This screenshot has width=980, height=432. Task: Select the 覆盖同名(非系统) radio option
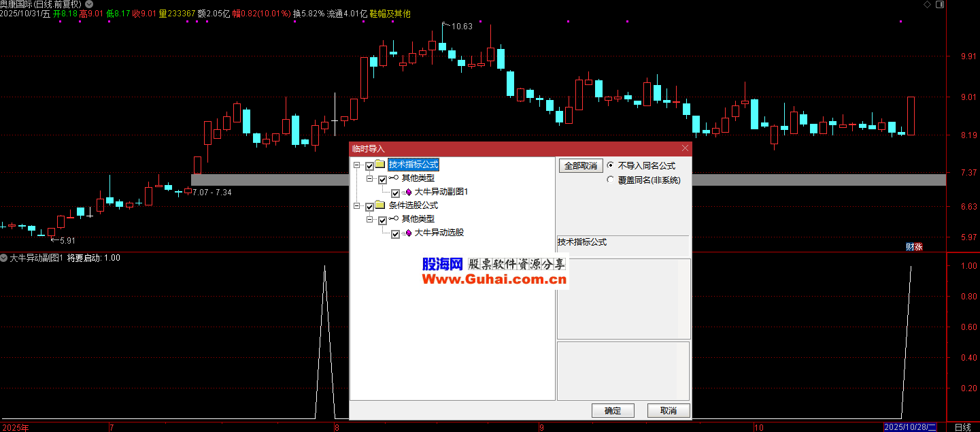tap(610, 180)
